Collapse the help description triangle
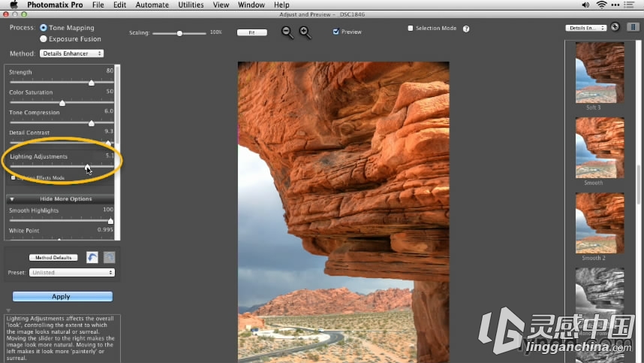The image size is (644, 363). tap(8, 310)
